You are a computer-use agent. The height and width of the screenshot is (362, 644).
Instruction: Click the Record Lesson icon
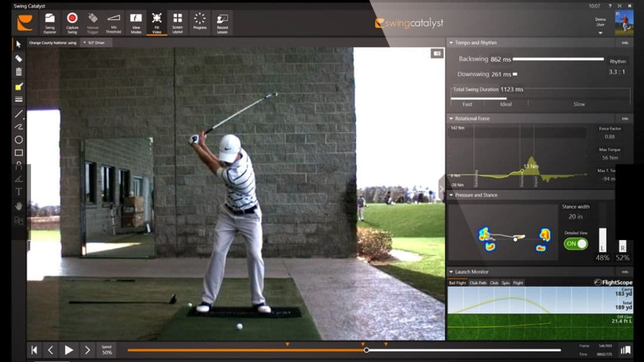click(222, 22)
